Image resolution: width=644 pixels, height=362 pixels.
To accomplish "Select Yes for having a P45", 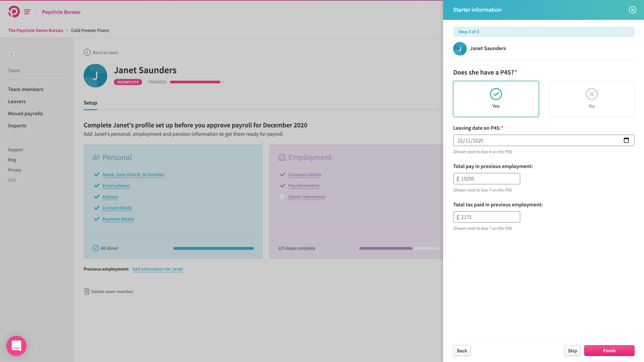I will (496, 99).
